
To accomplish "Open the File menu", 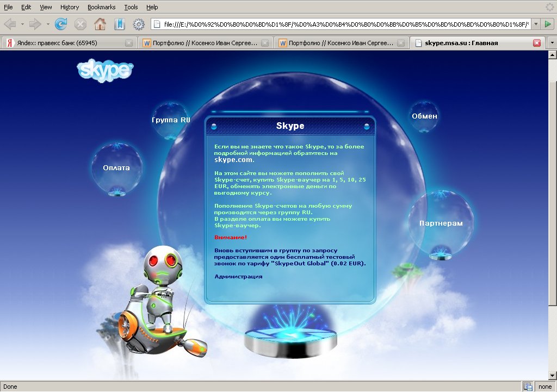I will point(8,7).
